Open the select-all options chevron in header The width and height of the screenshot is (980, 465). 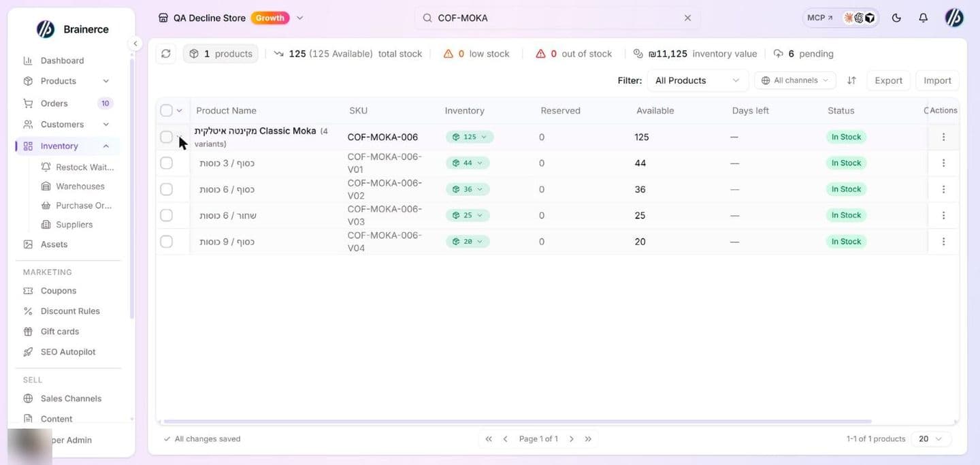(x=180, y=110)
